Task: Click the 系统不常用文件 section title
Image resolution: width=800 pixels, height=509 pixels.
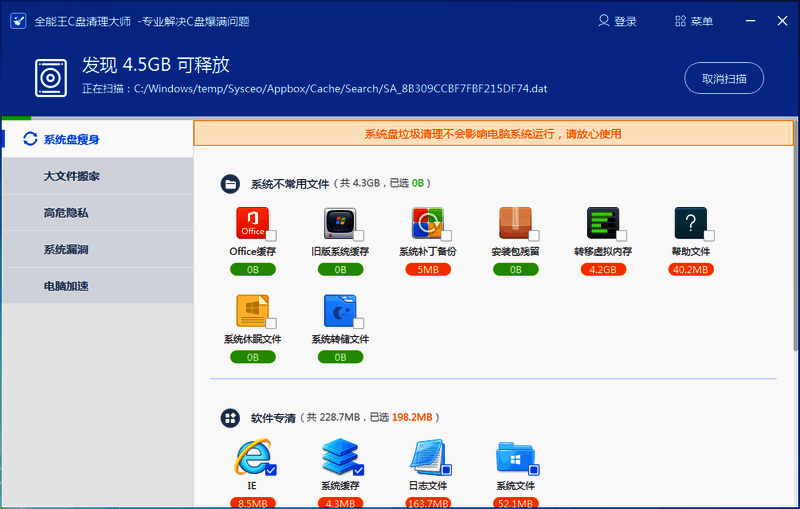Action: [290, 184]
